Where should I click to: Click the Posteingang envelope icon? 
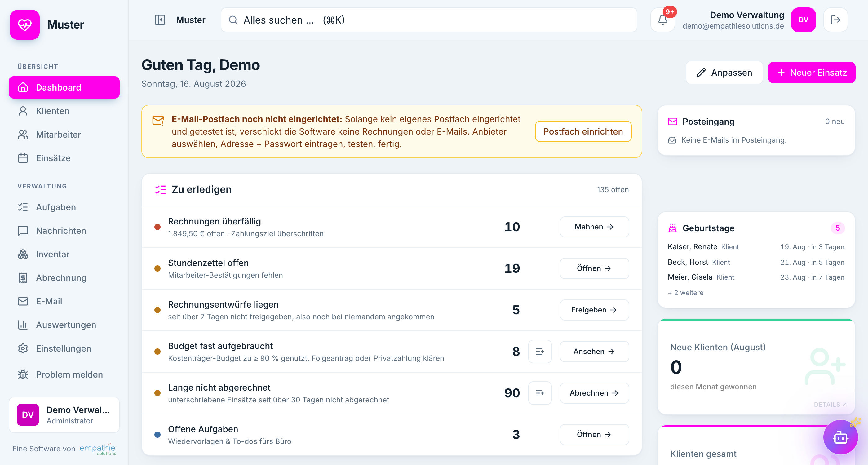[672, 122]
